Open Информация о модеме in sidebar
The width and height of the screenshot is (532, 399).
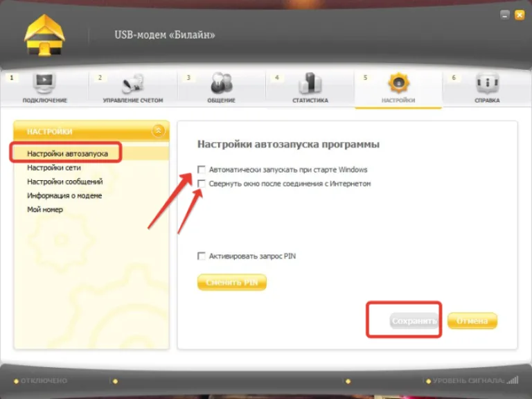64,195
